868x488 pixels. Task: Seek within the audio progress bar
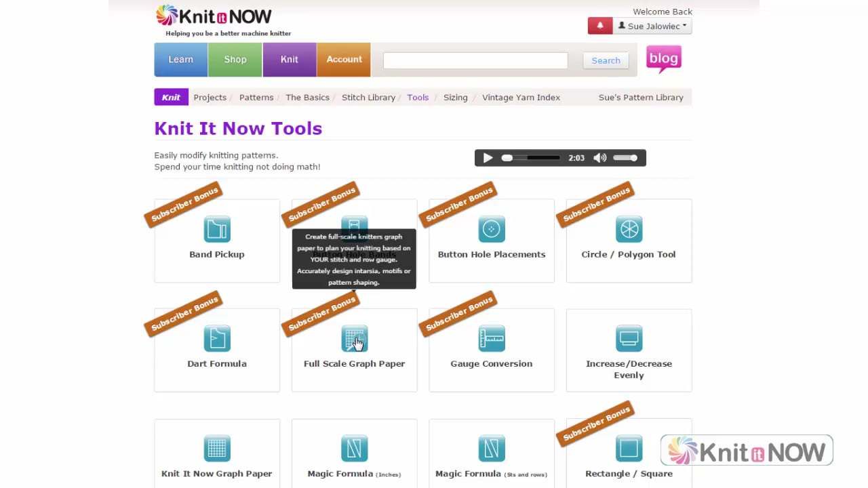[x=531, y=158]
